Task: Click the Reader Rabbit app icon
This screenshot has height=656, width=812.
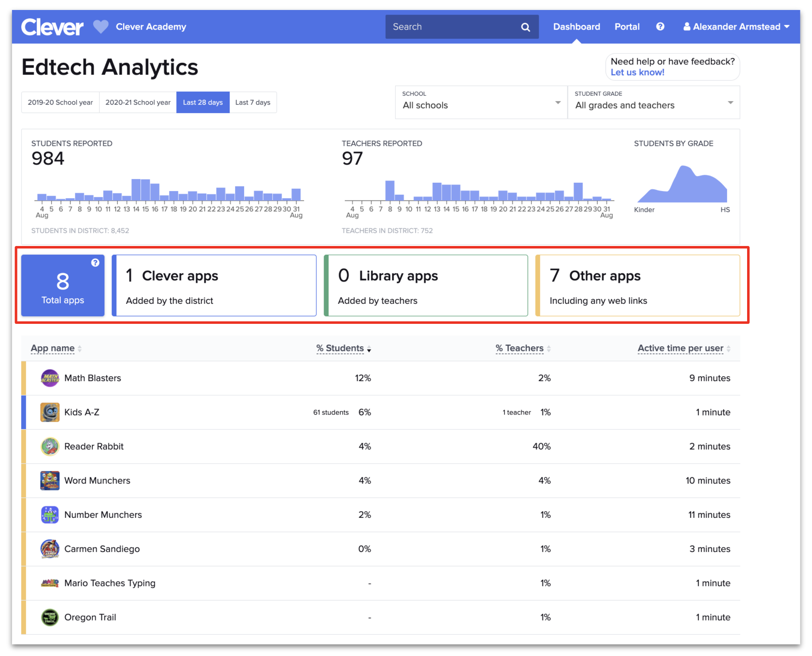Action: click(50, 446)
